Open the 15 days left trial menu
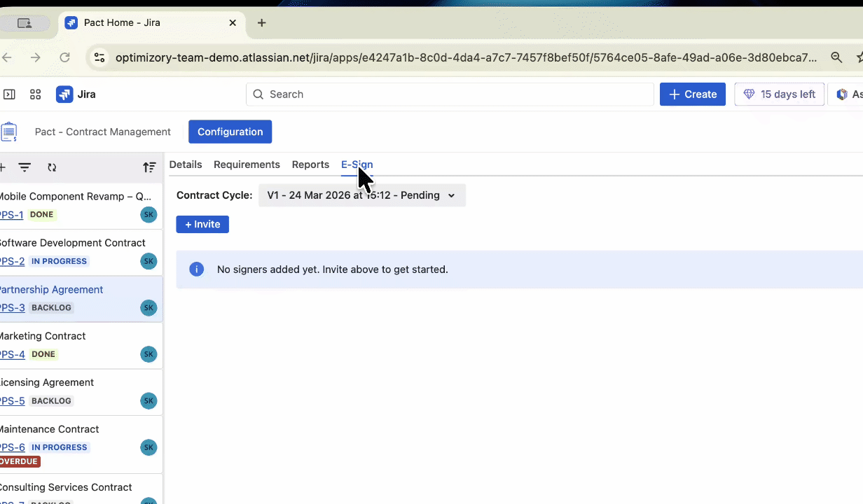The height and width of the screenshot is (504, 863). (780, 94)
